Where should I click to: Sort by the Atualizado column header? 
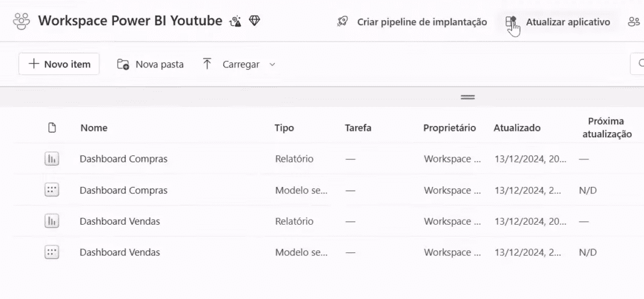point(517,128)
